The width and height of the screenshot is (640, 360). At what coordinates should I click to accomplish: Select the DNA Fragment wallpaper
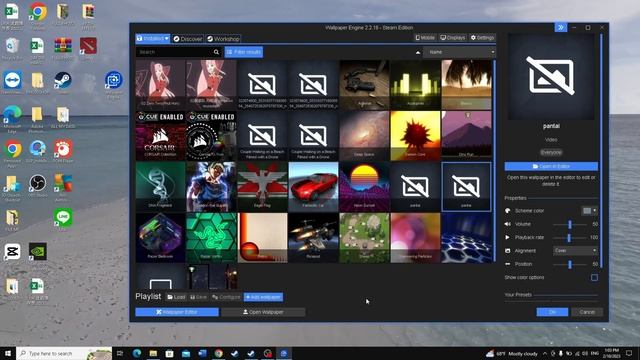click(160, 187)
